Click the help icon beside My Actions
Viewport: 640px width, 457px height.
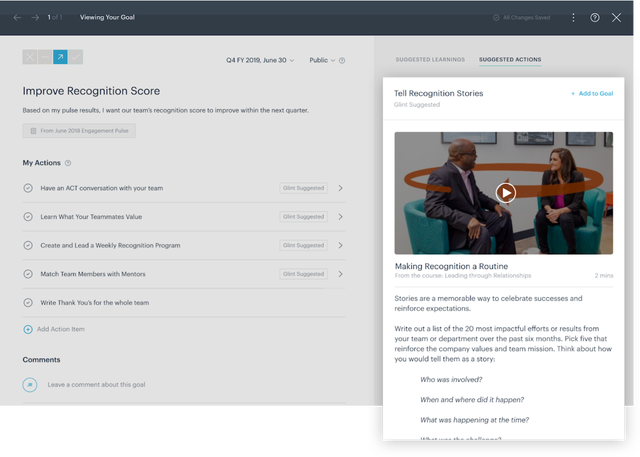pyautogui.click(x=68, y=163)
